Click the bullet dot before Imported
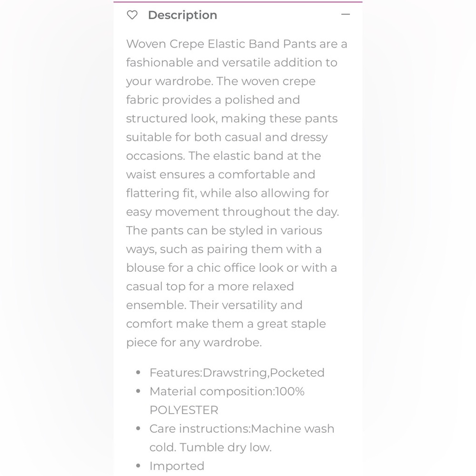476x476 pixels. [139, 466]
